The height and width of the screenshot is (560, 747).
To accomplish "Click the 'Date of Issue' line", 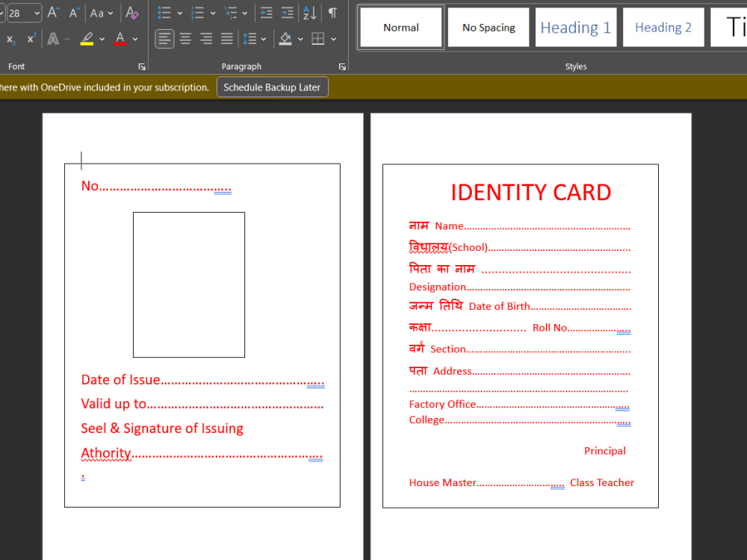I will (x=202, y=380).
